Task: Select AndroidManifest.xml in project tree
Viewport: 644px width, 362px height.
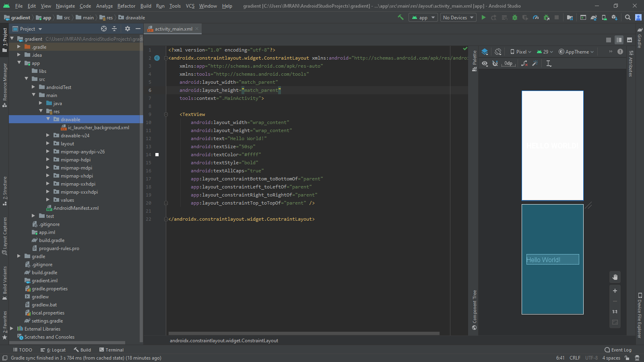Action: click(x=76, y=208)
